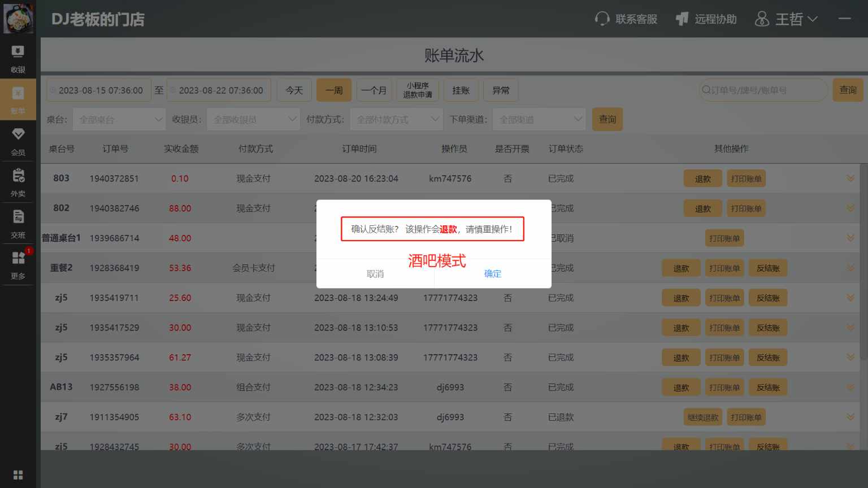Screen dimensions: 868x488
Task: Select the 今天 today filter
Action: [294, 90]
